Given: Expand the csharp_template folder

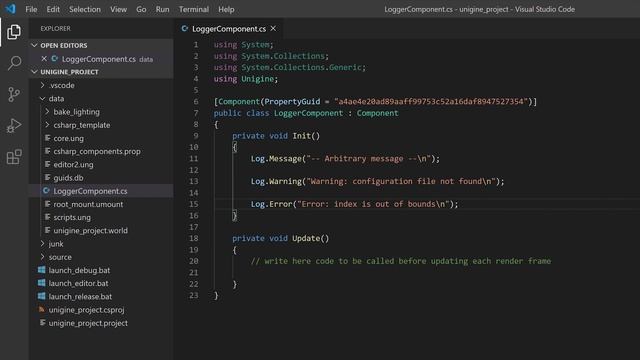Looking at the screenshot, I should tap(47, 125).
